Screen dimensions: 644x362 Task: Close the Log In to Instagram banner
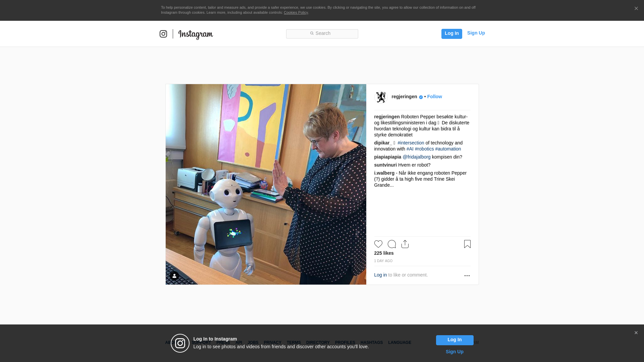point(636,333)
